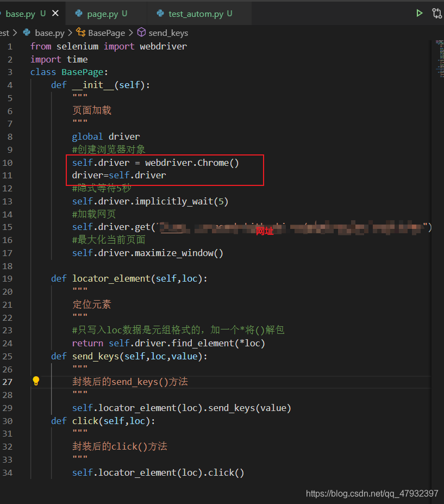Switch to the page.py tab
Screen dimensions: 444x504
[107, 14]
